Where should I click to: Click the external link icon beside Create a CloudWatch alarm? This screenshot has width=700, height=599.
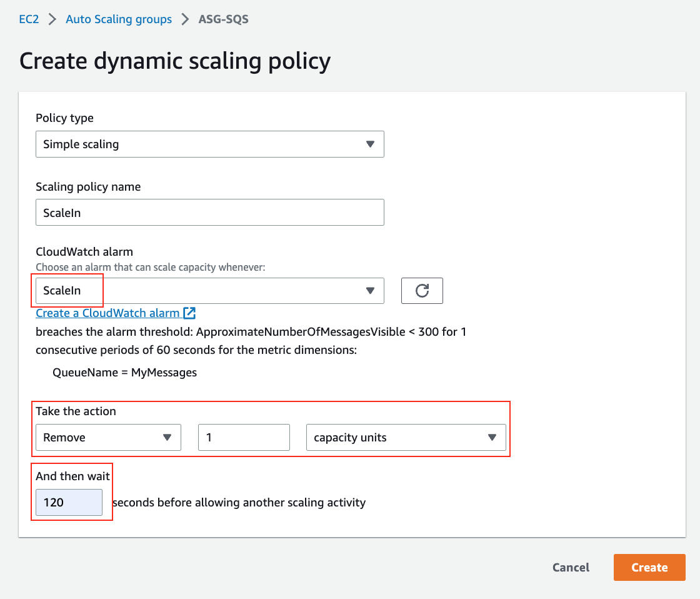tap(189, 313)
